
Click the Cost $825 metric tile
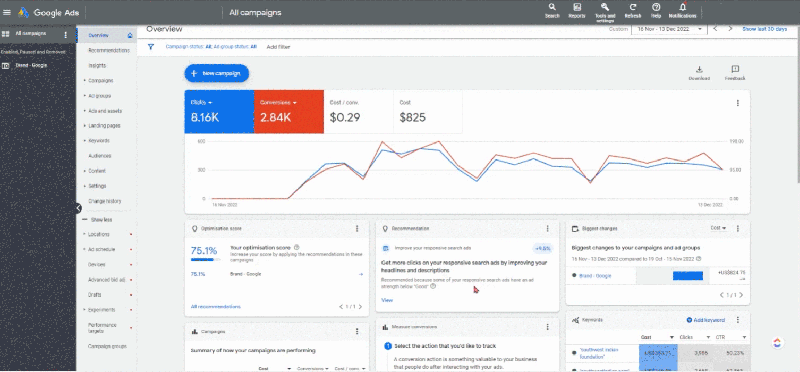click(428, 112)
